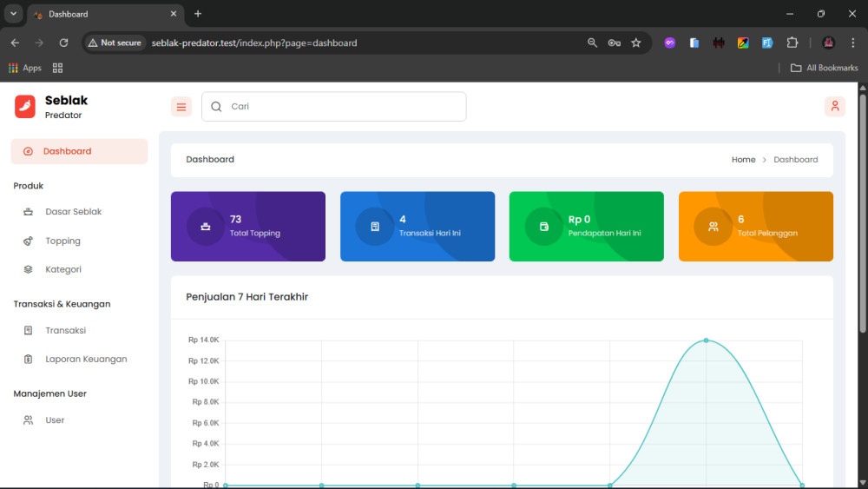Navigate to User management
The image size is (868, 489).
coord(55,420)
